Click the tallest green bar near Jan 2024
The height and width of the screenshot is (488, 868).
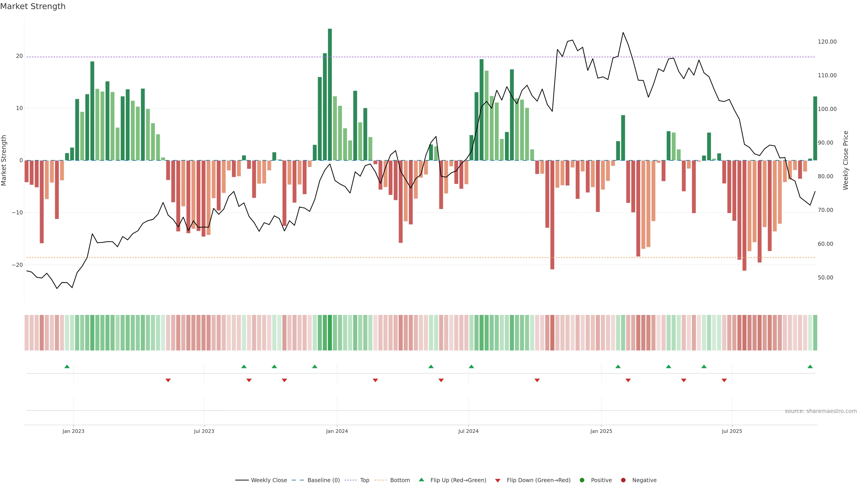tap(330, 94)
